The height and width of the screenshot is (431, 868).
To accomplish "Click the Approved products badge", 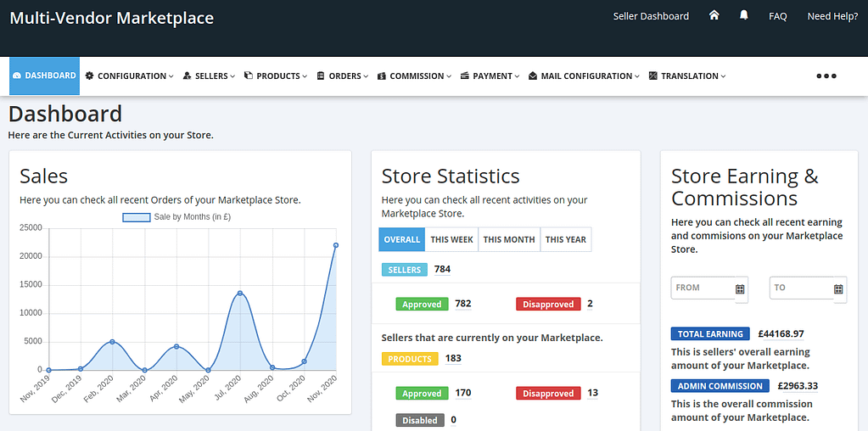I will [x=422, y=394].
